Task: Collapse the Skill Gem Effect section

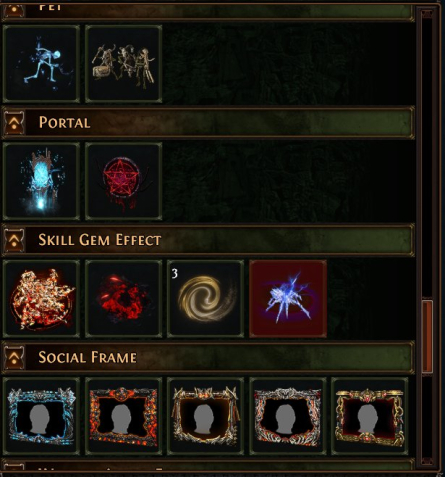Action: (14, 240)
